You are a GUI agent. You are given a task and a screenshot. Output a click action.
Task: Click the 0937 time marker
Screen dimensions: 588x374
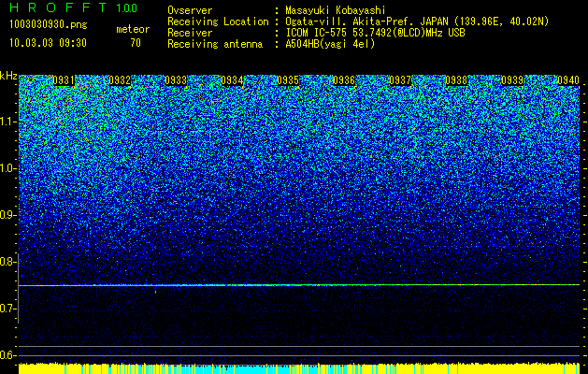click(400, 80)
